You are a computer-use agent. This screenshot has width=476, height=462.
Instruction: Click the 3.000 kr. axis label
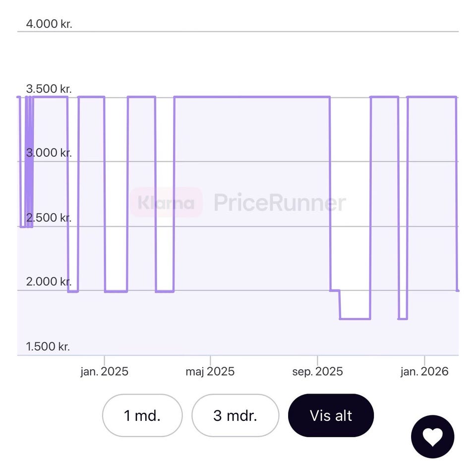point(49,153)
